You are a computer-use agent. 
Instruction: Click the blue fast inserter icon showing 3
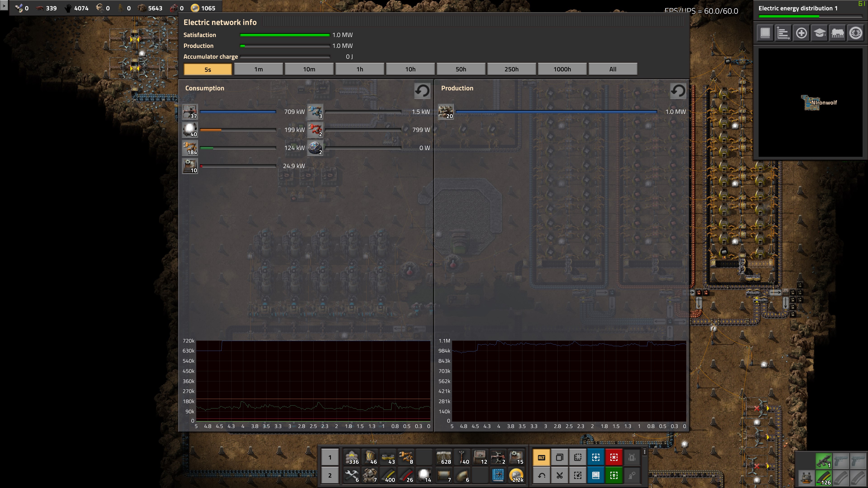(x=315, y=112)
